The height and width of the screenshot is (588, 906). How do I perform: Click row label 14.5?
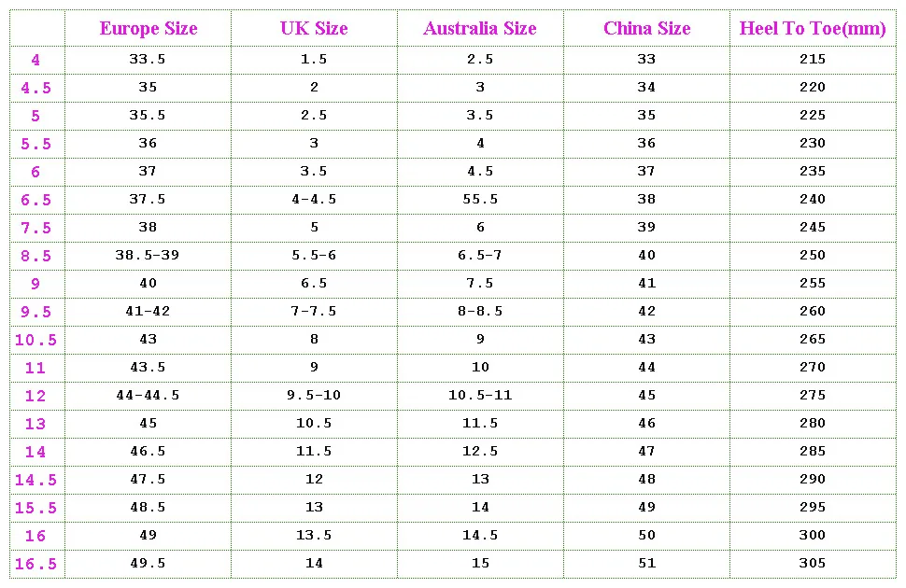pos(35,480)
